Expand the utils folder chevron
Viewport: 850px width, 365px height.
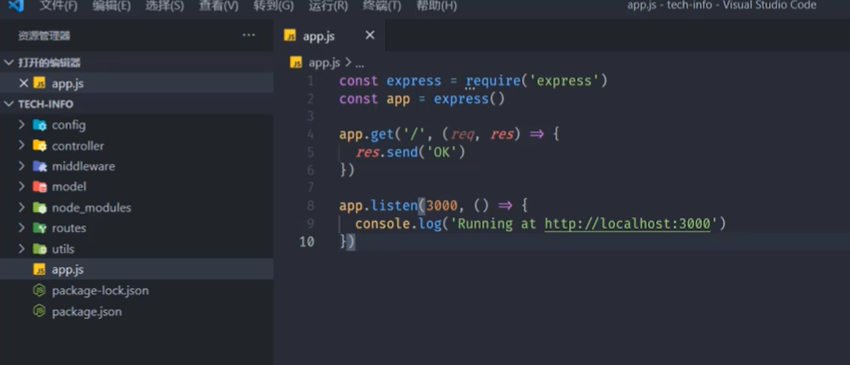22,249
